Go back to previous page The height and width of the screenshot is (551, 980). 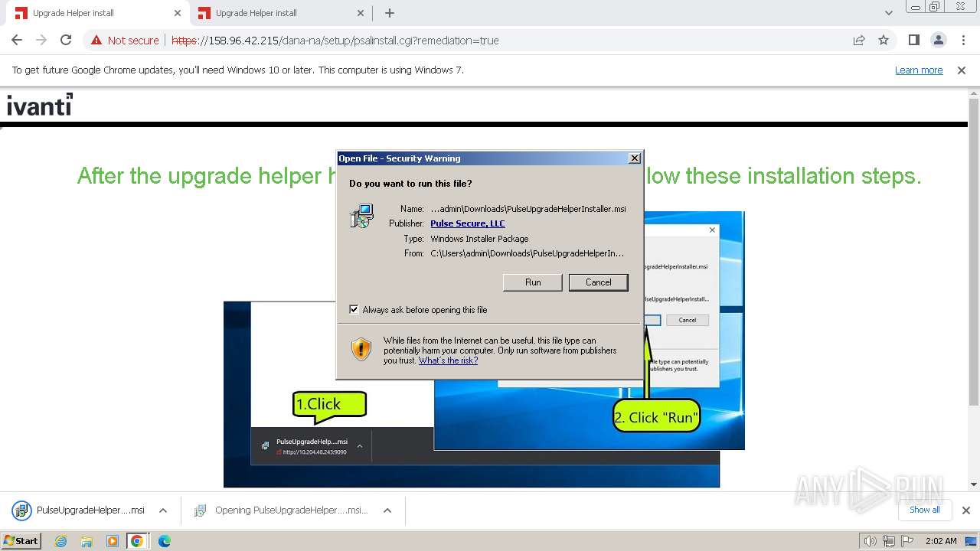17,41
